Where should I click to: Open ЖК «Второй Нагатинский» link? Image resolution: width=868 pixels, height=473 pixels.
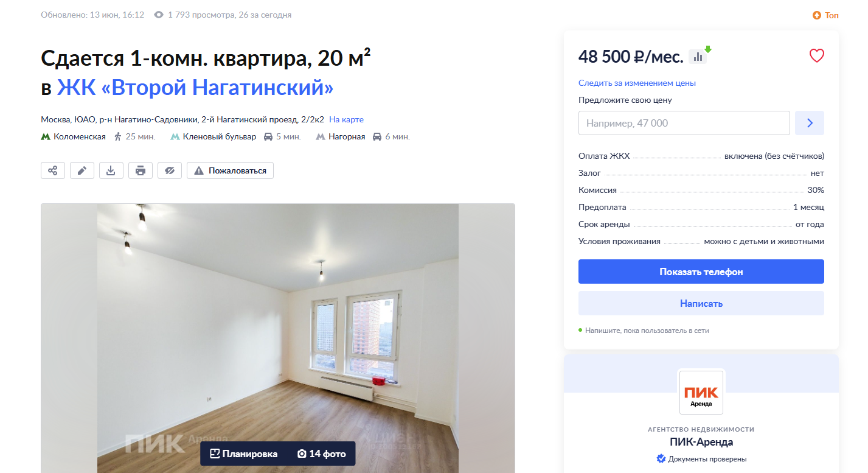195,88
